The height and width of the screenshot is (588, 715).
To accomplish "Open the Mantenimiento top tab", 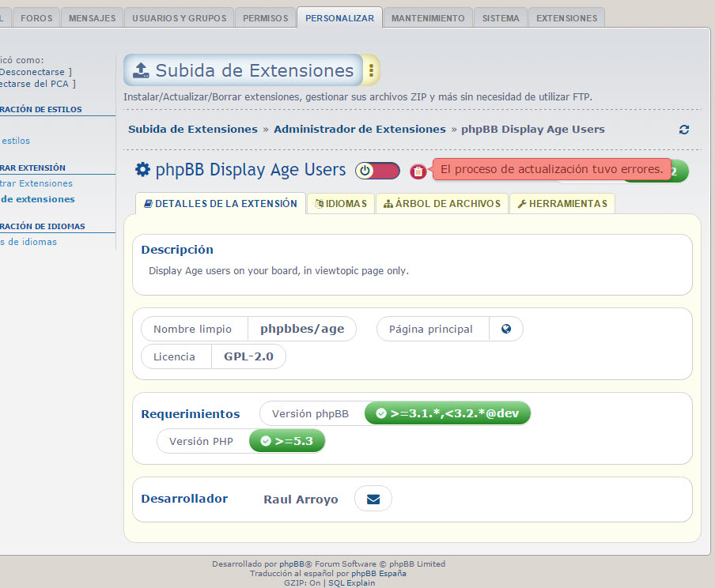I will coord(428,18).
